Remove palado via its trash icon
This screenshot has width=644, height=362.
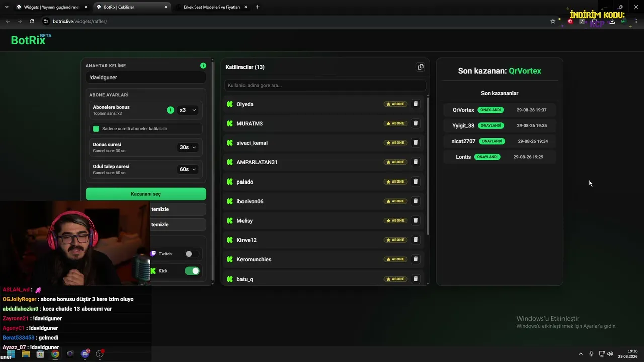[x=416, y=182]
